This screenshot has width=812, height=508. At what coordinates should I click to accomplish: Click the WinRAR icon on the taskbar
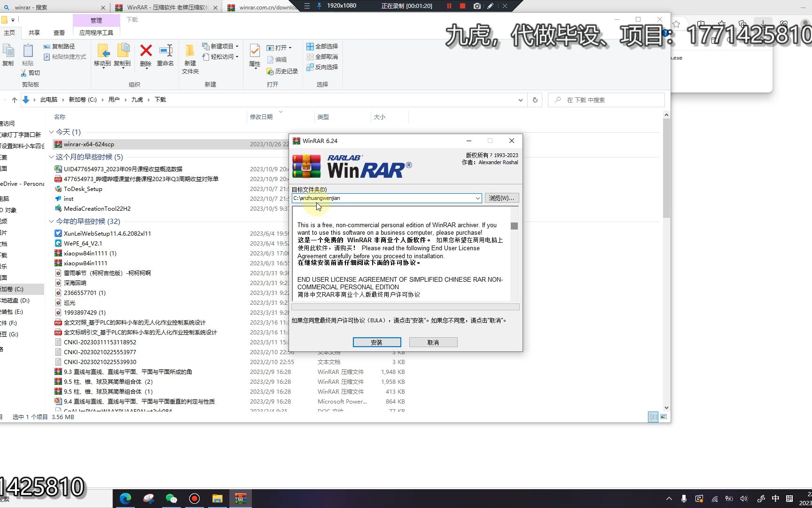[241, 499]
